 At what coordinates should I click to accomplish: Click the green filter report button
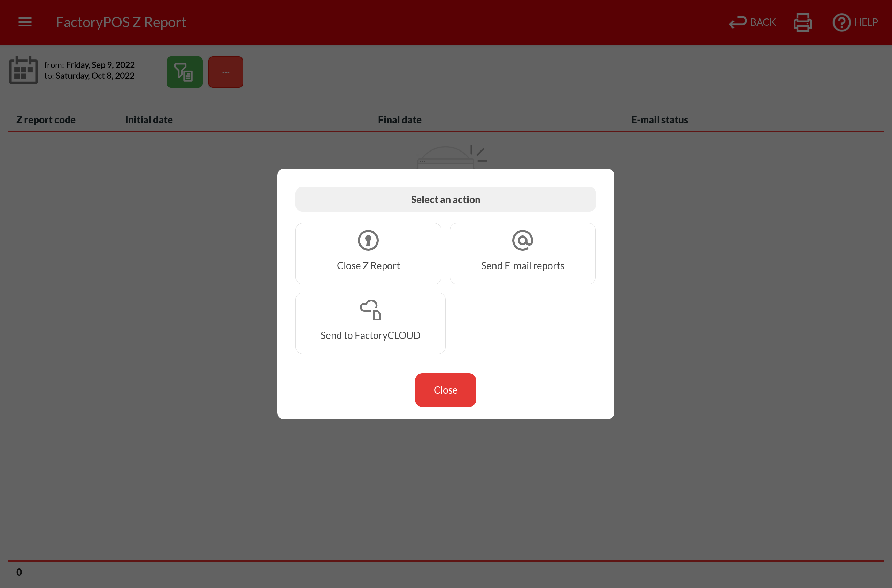(x=184, y=72)
